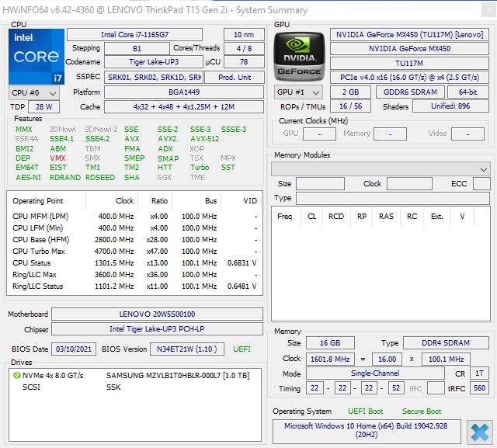Click the NVIDIA GeForce MX450 (TU117M) [Lenovo] field
497x448 pixels.
click(x=409, y=34)
